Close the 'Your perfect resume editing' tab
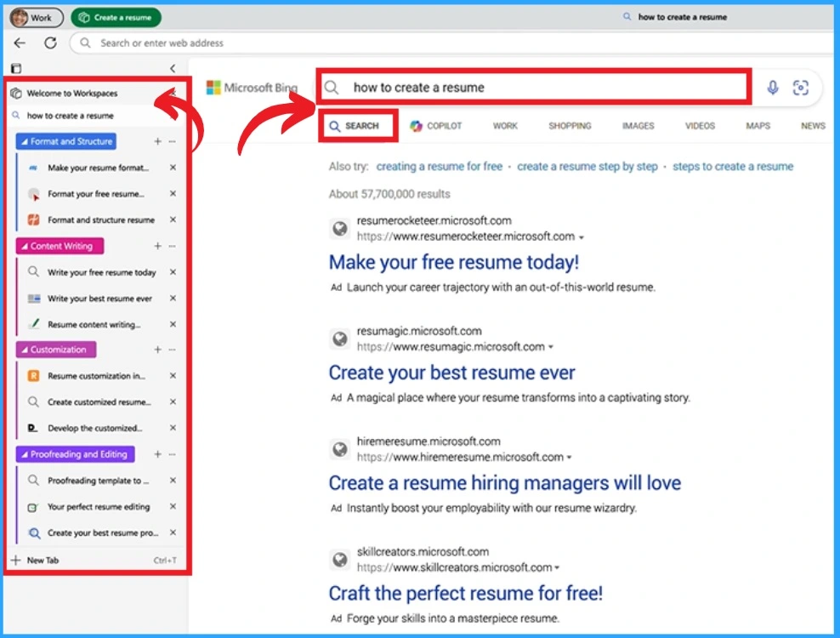 coord(173,506)
